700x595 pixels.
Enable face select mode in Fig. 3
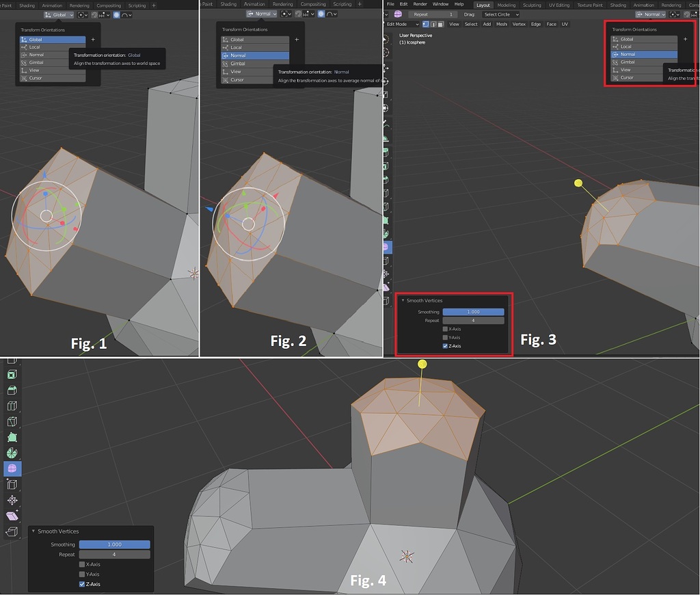click(x=441, y=24)
